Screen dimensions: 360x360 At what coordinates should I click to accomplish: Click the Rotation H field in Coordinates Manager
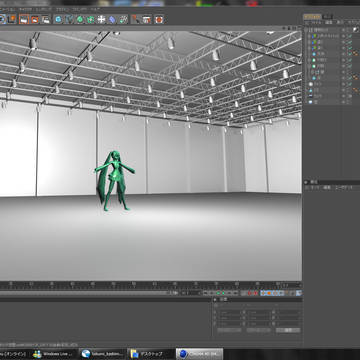click(x=288, y=313)
